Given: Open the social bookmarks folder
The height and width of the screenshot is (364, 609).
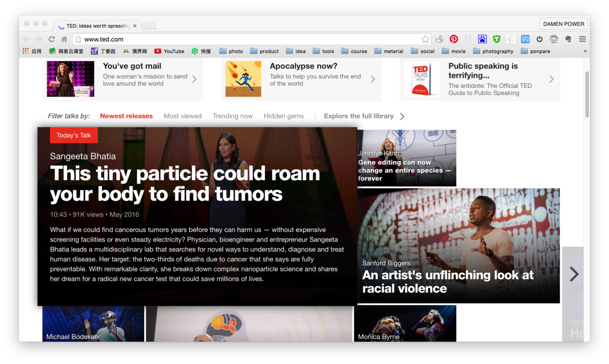Looking at the screenshot, I should (422, 51).
